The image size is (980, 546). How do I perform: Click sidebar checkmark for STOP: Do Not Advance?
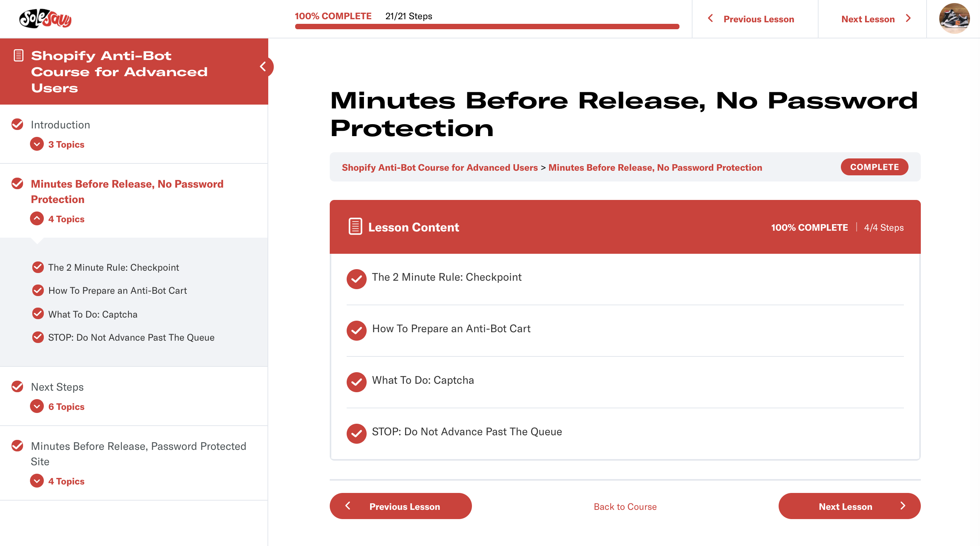click(x=38, y=337)
